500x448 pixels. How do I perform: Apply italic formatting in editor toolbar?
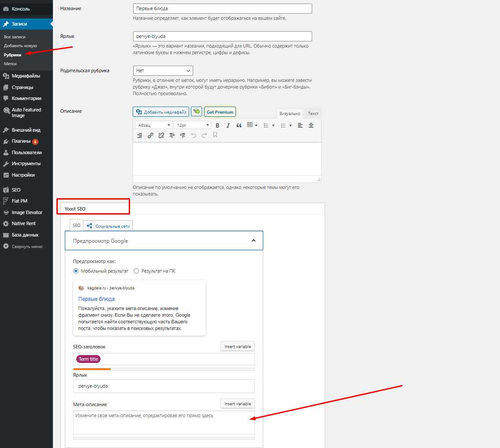pos(228,126)
